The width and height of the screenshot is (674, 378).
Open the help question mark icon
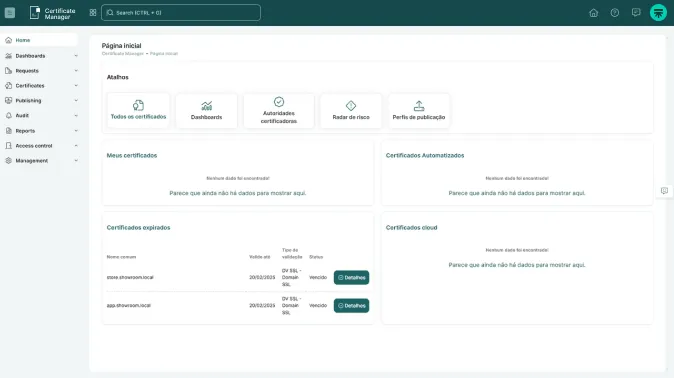click(x=615, y=13)
